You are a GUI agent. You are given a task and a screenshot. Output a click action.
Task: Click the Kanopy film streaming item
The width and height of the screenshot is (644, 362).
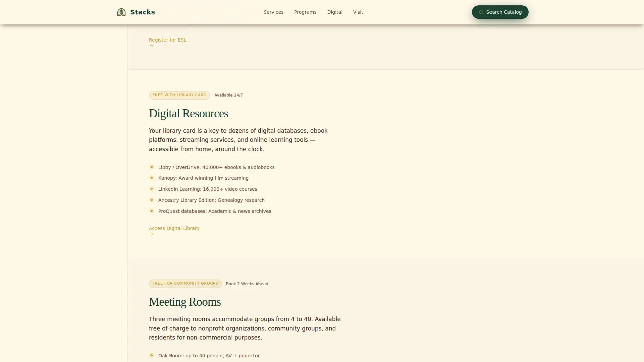(x=203, y=178)
